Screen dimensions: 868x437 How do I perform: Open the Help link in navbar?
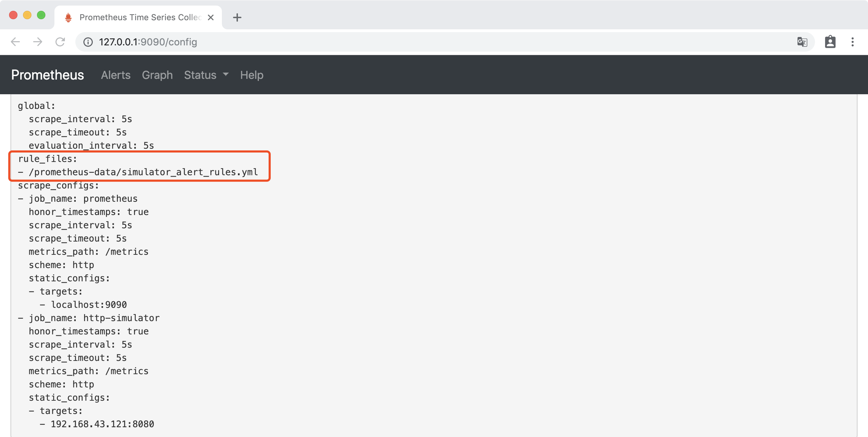(252, 75)
